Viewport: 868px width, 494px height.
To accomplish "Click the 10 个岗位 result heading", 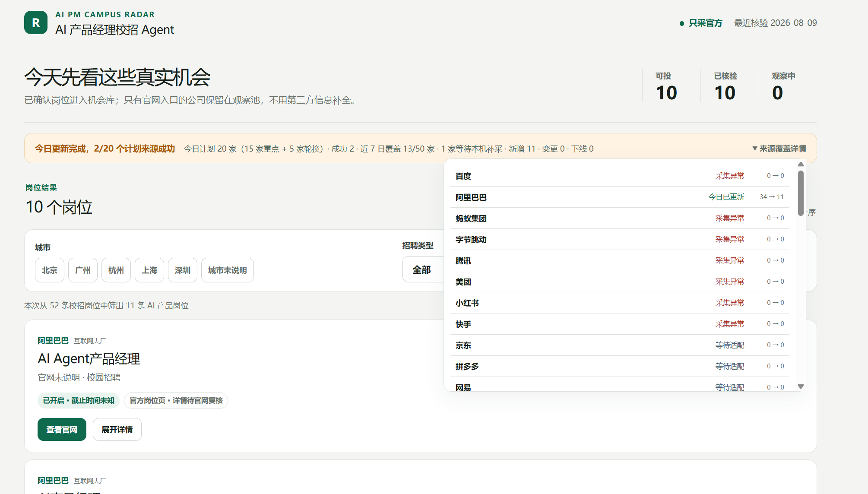I will pyautogui.click(x=59, y=207).
